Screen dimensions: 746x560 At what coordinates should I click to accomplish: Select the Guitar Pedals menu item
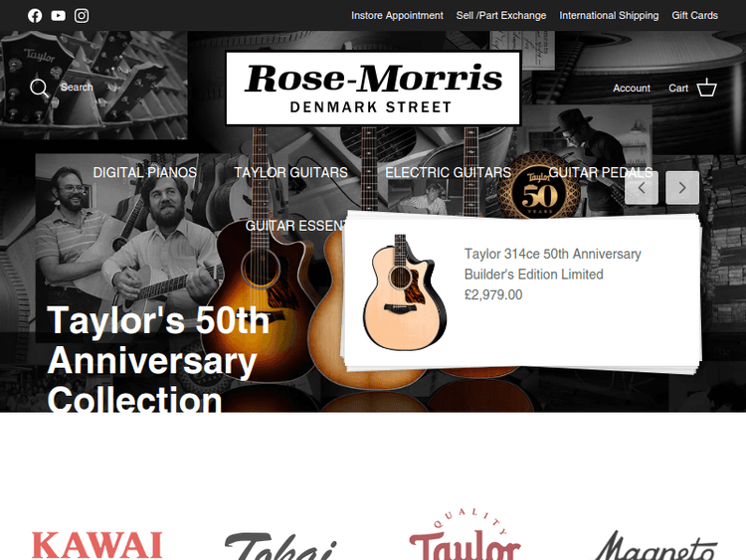coord(601,172)
